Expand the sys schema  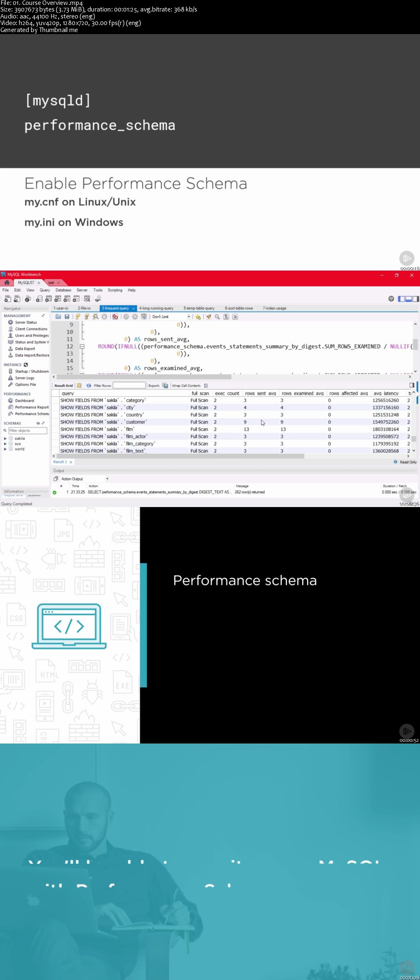5,444
